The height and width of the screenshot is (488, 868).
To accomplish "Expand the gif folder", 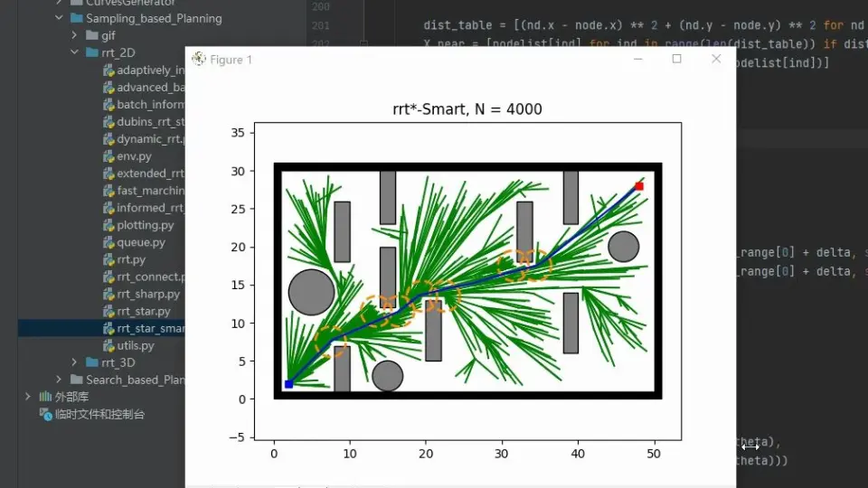I will click(74, 35).
